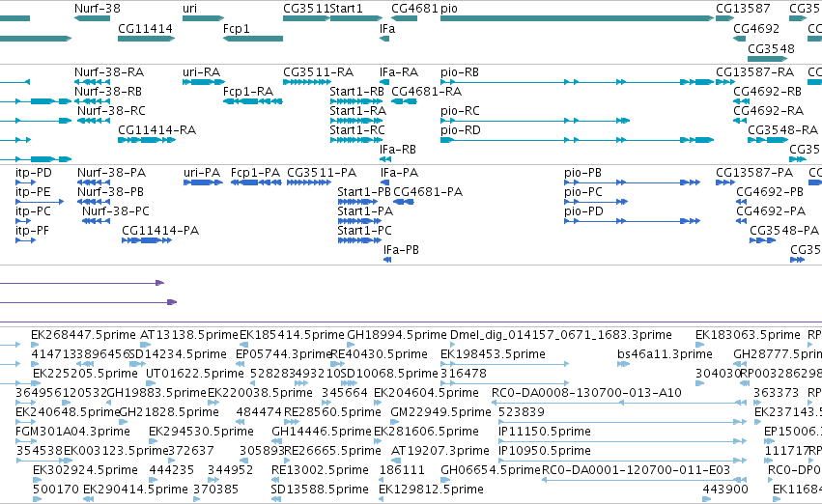Select the CG4692-RB transcript label
822x504 pixels.
[x=767, y=91]
